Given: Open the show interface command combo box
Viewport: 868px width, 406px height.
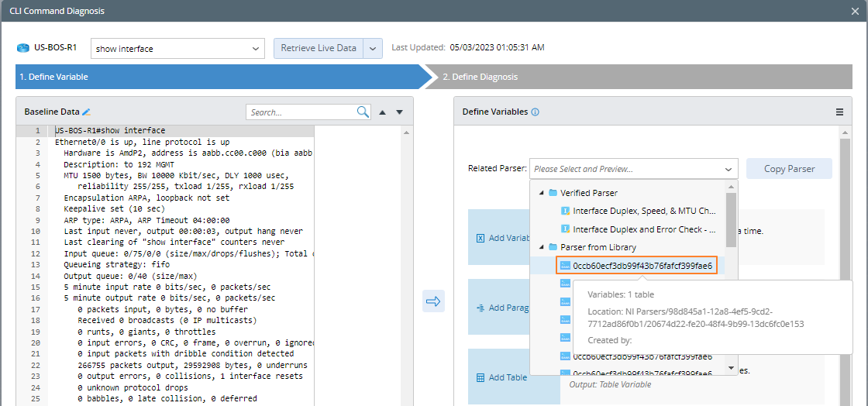Looking at the screenshot, I should (x=177, y=49).
